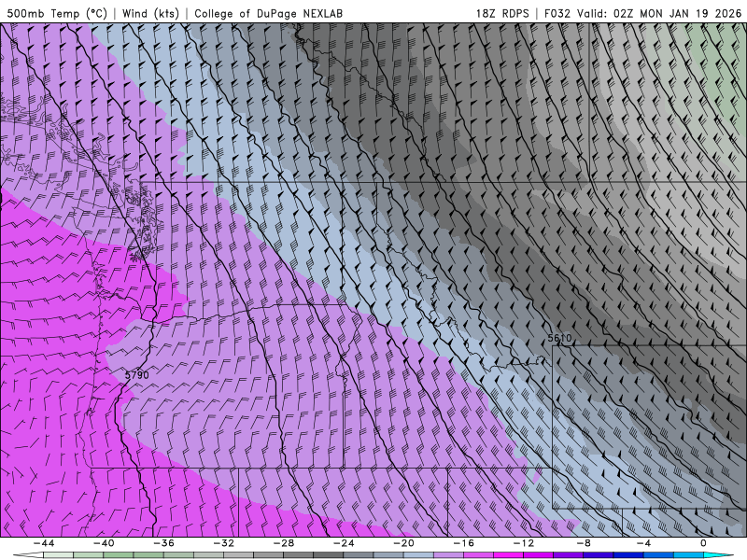This screenshot has width=747, height=560.
Task: Click the -4 colorbar tick label
Action: tap(644, 543)
